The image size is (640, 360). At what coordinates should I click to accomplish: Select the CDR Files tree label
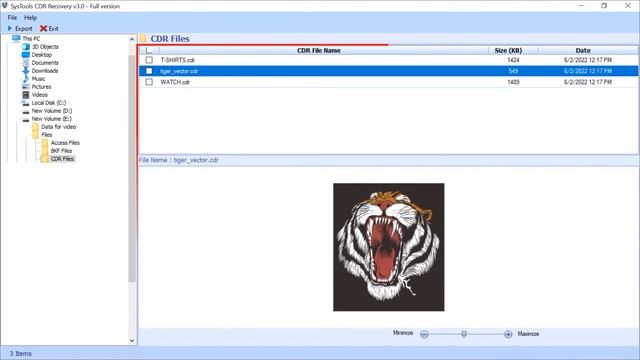62,159
